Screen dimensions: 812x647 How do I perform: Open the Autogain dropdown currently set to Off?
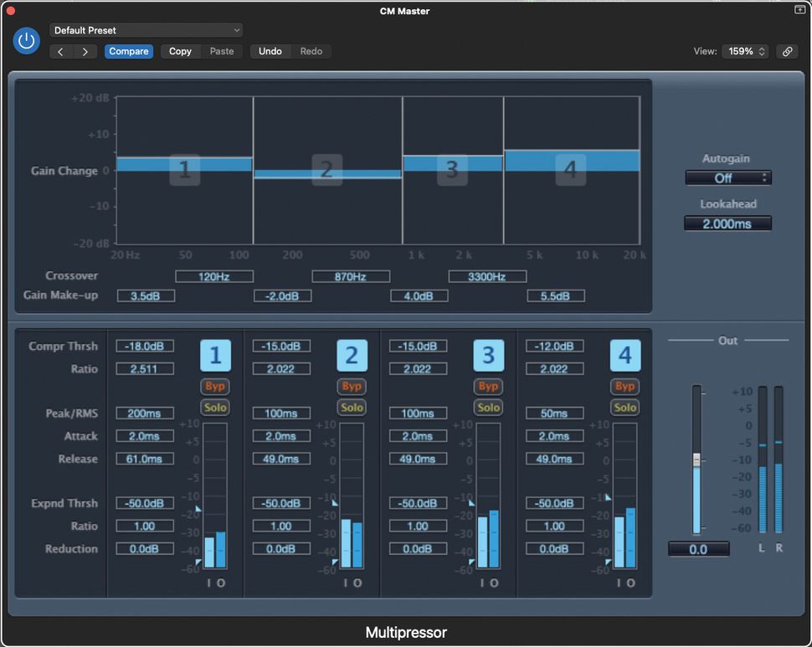727,177
